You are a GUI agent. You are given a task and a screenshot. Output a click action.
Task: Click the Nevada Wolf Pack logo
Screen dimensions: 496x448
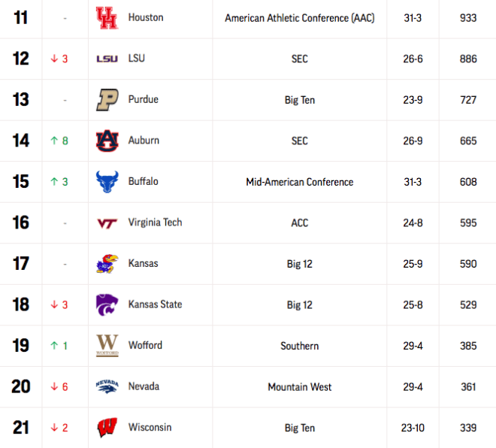(107, 386)
